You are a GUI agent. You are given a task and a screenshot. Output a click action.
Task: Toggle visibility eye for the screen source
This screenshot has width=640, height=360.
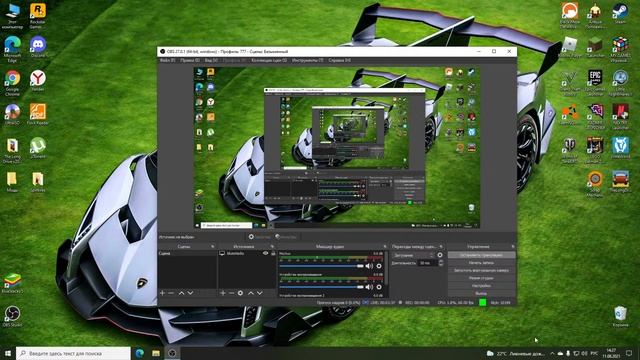(x=265, y=253)
